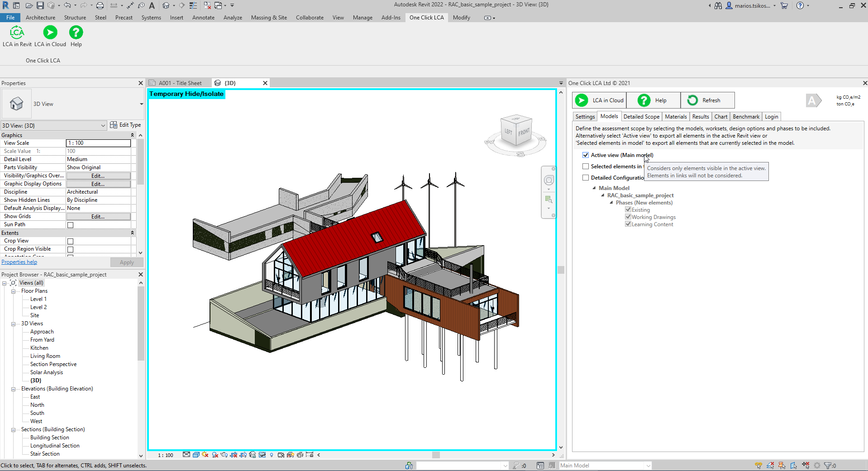
Task: Click the Refresh button in the LCA panel
Action: coord(707,100)
